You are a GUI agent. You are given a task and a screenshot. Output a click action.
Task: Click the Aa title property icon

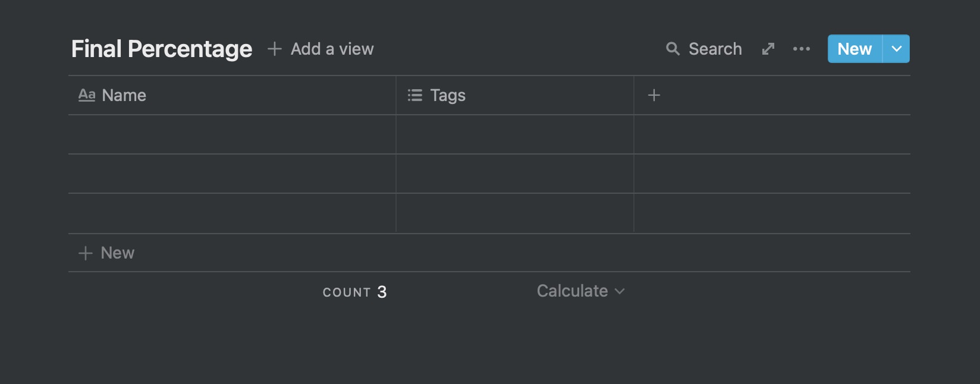(x=87, y=95)
